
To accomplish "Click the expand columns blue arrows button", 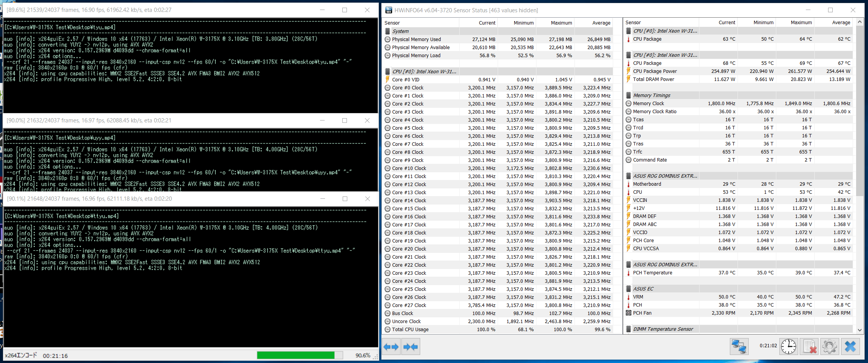I will [x=391, y=347].
